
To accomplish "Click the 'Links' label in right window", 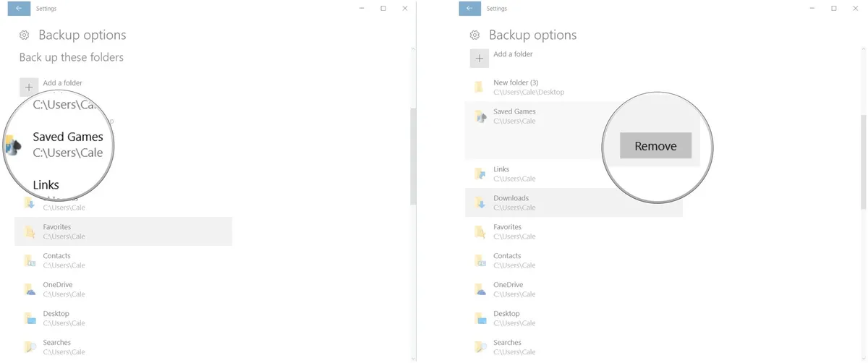I will pos(501,170).
